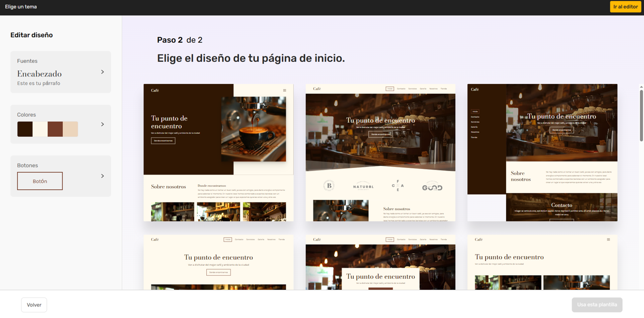Screen dimensions: 644x318
Task: Go back with the Volver button
Action: 34,305
